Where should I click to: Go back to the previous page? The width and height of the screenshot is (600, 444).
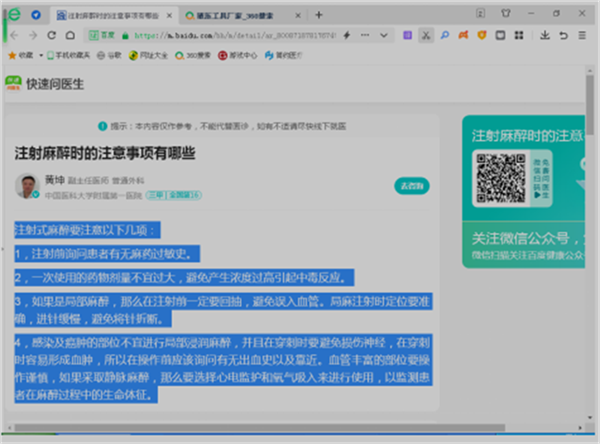15,36
